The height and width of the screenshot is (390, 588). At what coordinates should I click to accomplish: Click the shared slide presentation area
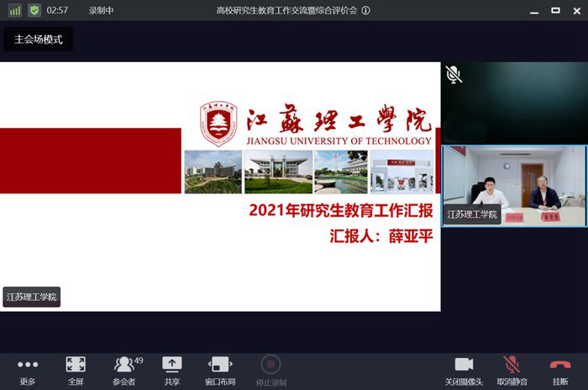click(x=220, y=187)
